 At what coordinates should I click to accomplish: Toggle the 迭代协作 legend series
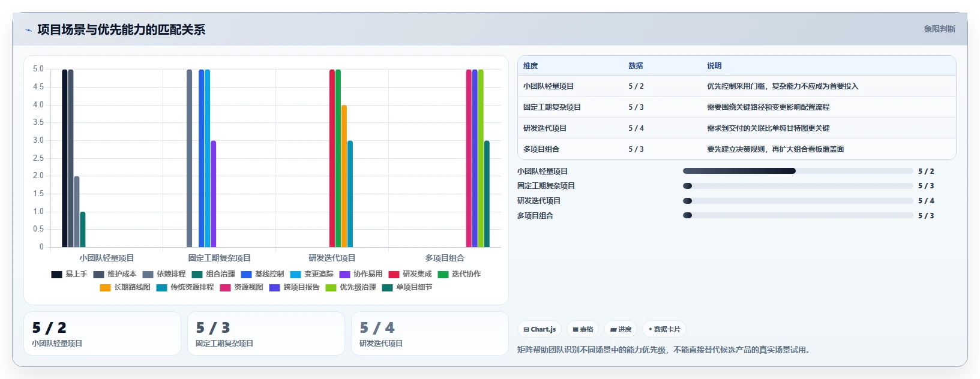click(459, 274)
